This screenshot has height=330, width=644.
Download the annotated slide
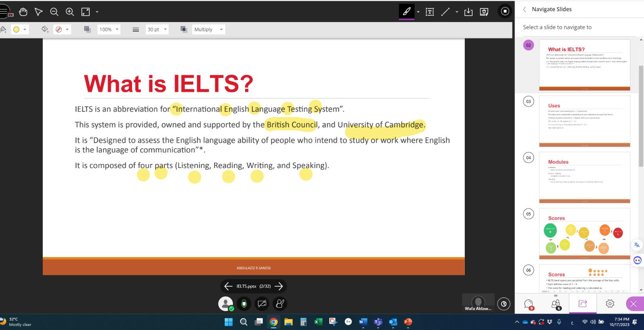click(x=469, y=12)
